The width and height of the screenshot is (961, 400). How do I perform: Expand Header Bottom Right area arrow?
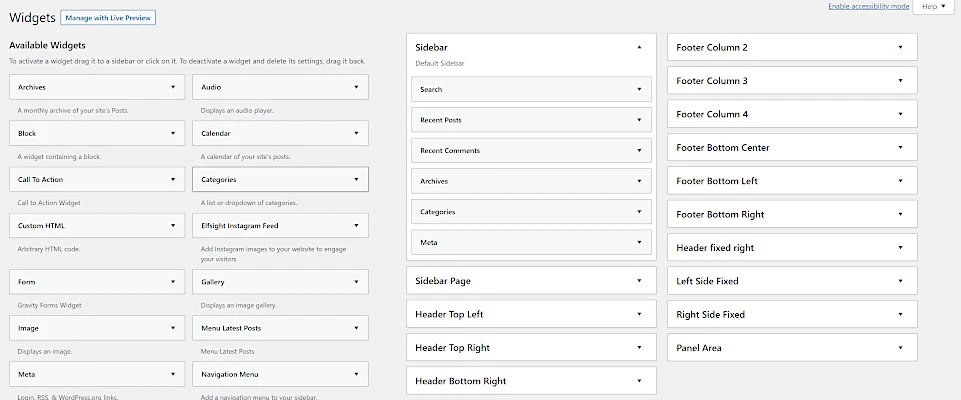(639, 381)
